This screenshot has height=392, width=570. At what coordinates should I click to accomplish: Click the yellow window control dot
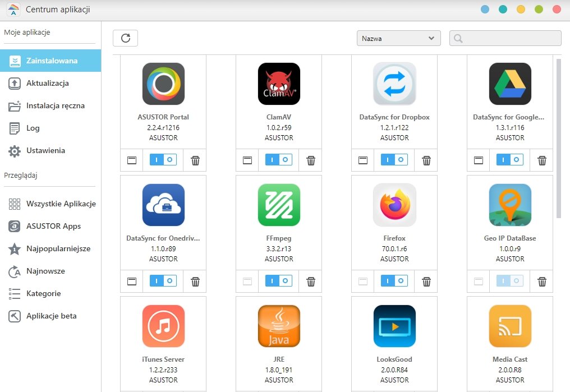tap(521, 10)
